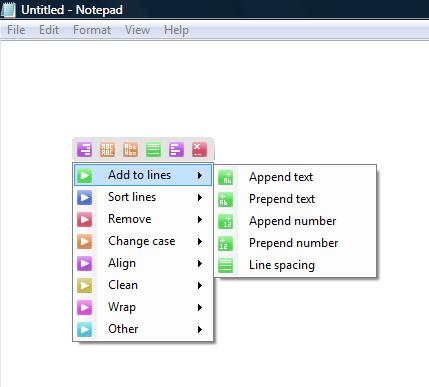The image size is (429, 387).
Task: Click the purple left-align toolbar icon
Action: pyautogui.click(x=176, y=149)
